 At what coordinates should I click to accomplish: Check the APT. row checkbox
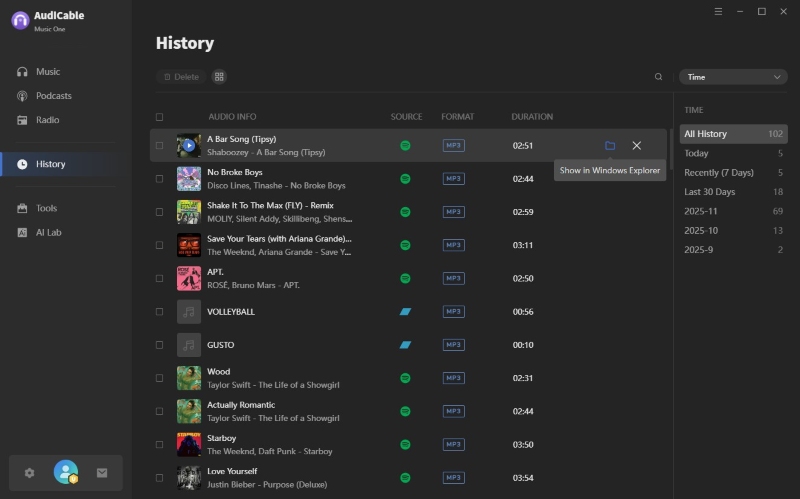tap(159, 279)
